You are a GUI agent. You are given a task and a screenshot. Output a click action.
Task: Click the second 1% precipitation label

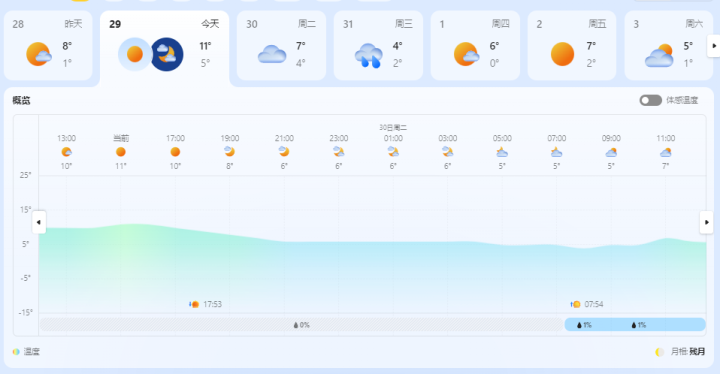point(639,325)
